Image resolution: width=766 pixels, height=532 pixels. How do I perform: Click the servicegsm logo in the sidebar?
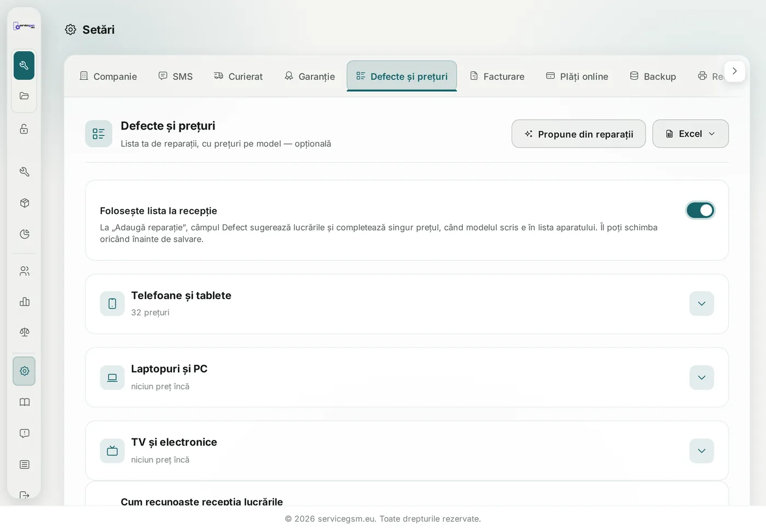click(24, 26)
